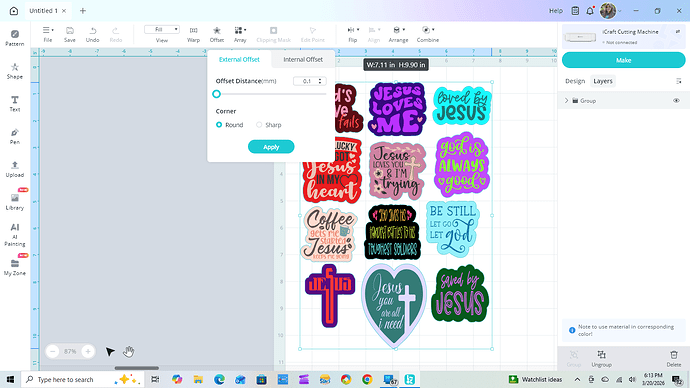Select the Untitled 1 document tab
The image size is (690, 388).
tap(44, 11)
